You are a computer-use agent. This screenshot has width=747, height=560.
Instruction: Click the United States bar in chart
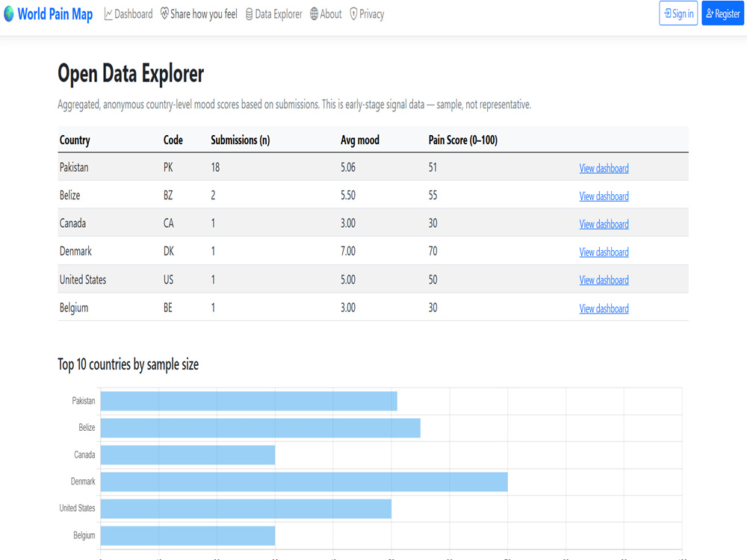246,508
